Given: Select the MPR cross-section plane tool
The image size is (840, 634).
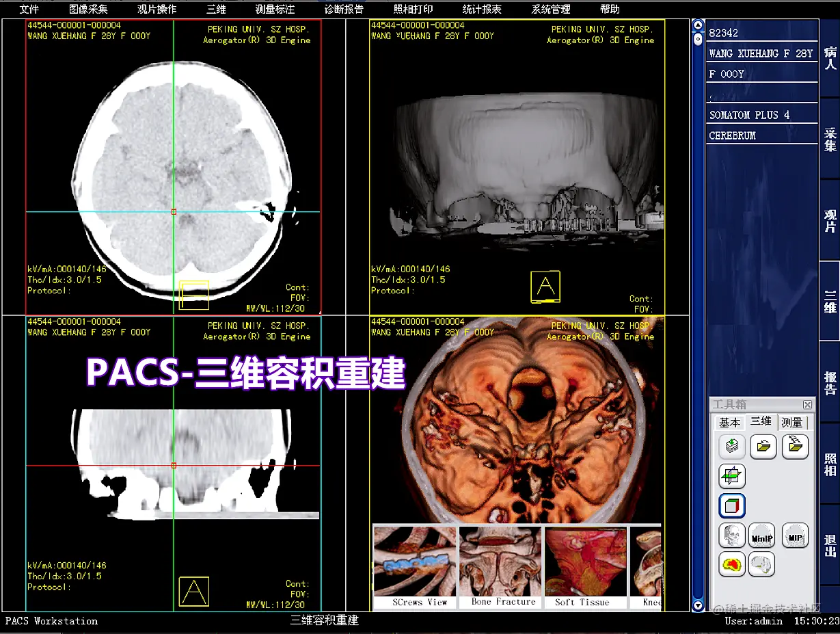Looking at the screenshot, I should pos(731,476).
